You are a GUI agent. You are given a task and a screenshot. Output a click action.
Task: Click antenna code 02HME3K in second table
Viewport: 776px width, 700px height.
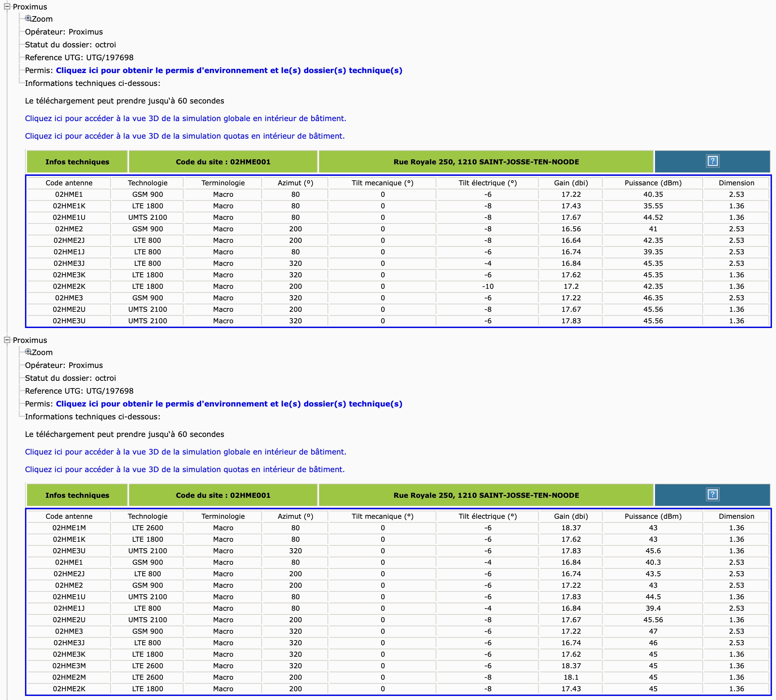[x=69, y=654]
